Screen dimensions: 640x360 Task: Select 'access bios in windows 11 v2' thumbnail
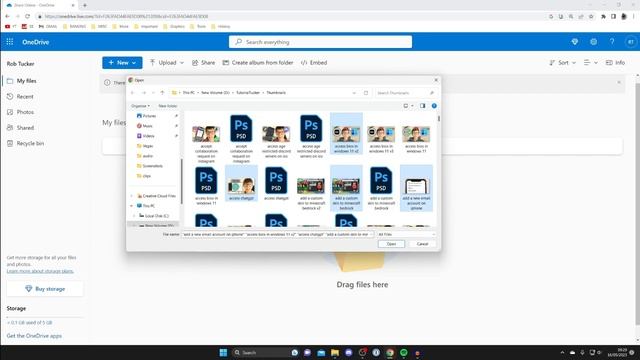coord(346,133)
